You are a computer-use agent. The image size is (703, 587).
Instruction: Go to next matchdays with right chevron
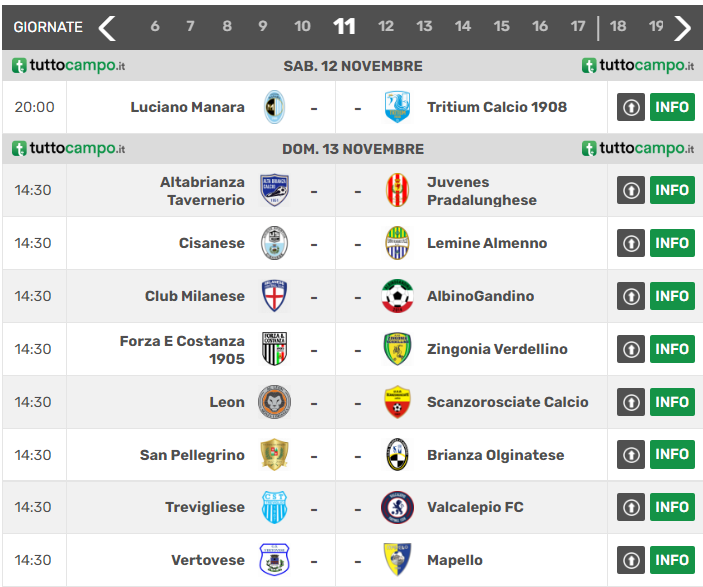pos(682,27)
